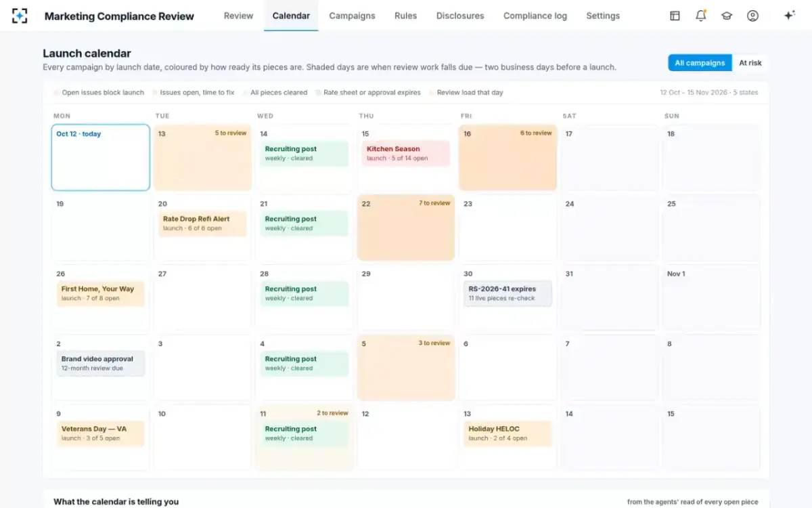Open the Recruiting post on Nov 11
812x508 pixels.
pos(304,433)
